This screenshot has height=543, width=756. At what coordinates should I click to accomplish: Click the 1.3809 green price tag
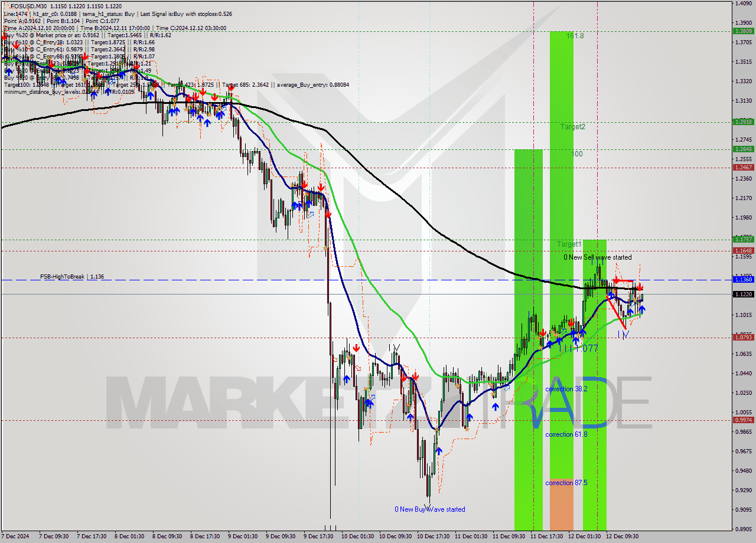(743, 31)
